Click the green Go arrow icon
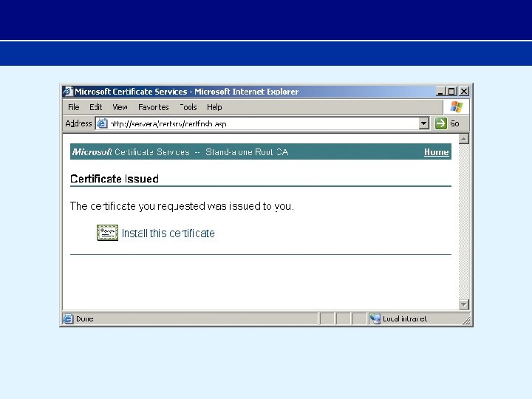The height and width of the screenshot is (399, 532). [440, 123]
